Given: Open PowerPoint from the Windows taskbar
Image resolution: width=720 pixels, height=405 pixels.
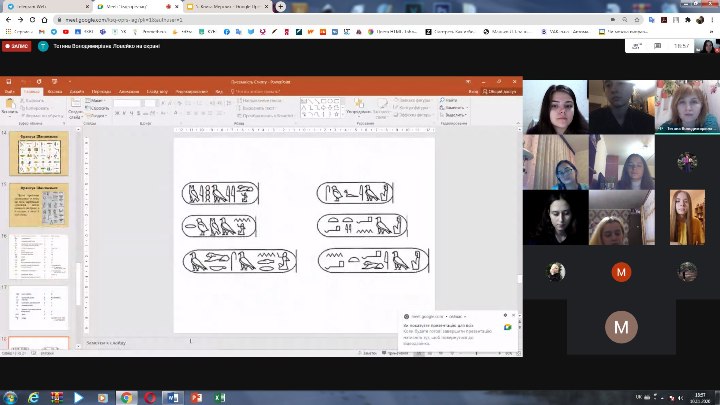Looking at the screenshot, I should click(x=197, y=397).
